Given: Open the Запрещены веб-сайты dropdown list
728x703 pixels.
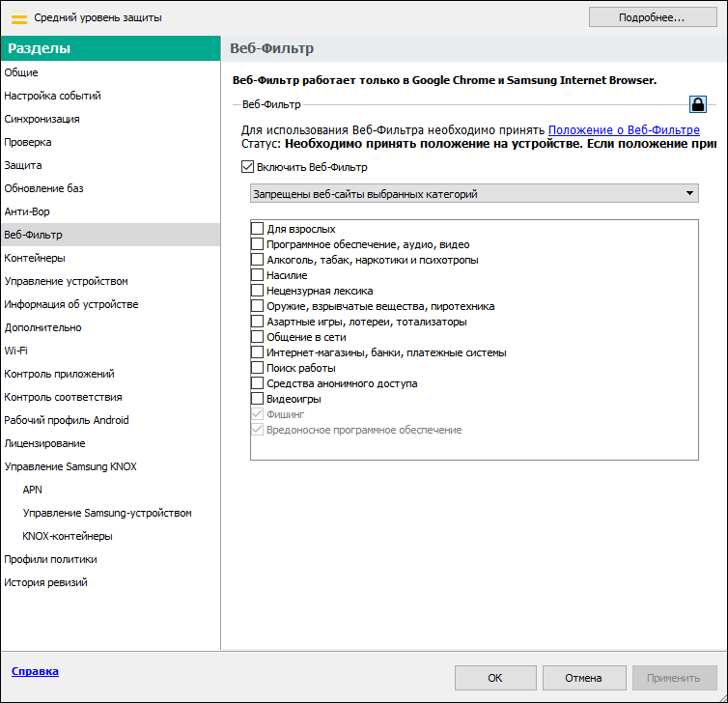Looking at the screenshot, I should coord(474,194).
